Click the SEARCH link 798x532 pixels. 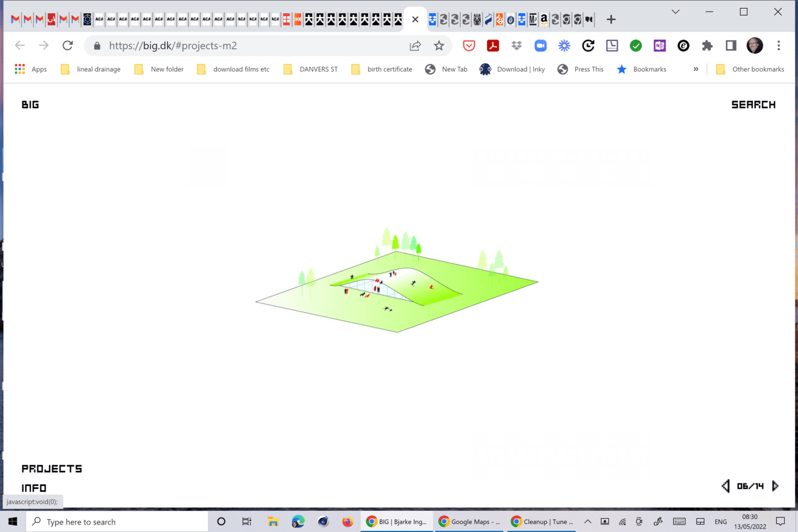[x=753, y=105]
